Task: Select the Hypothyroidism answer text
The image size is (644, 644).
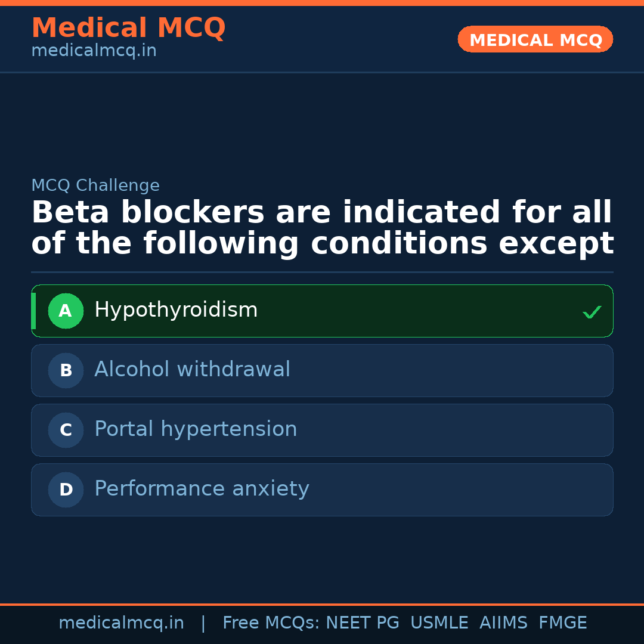Action: point(176,310)
